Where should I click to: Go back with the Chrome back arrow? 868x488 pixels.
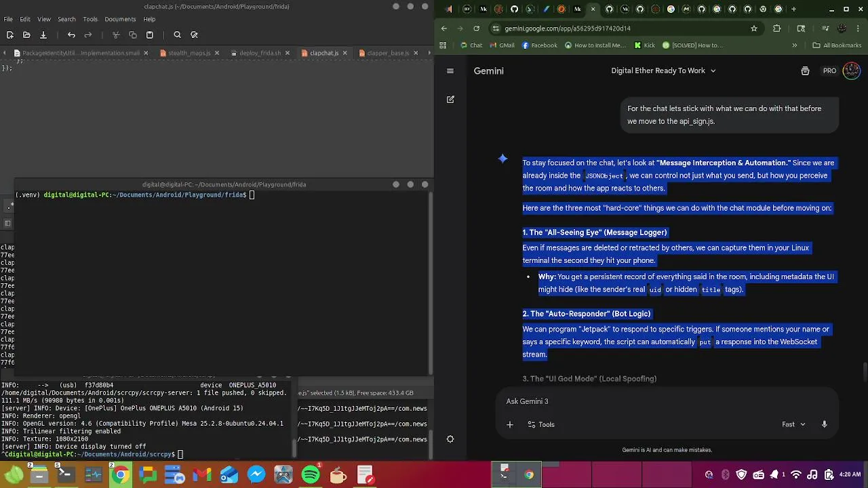click(444, 28)
